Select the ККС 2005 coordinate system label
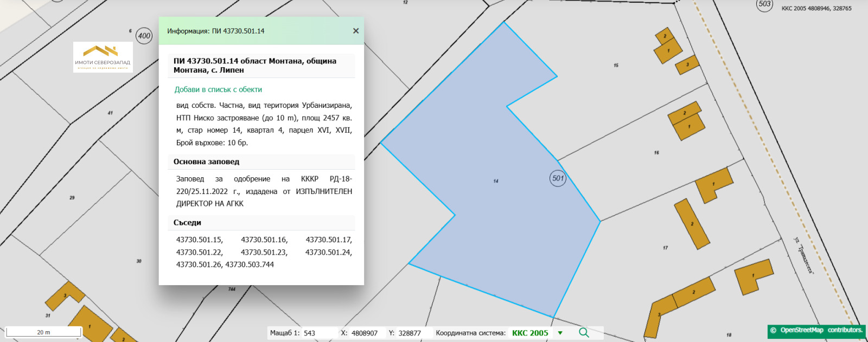Screen dimensions: 868x342 tap(529, 333)
